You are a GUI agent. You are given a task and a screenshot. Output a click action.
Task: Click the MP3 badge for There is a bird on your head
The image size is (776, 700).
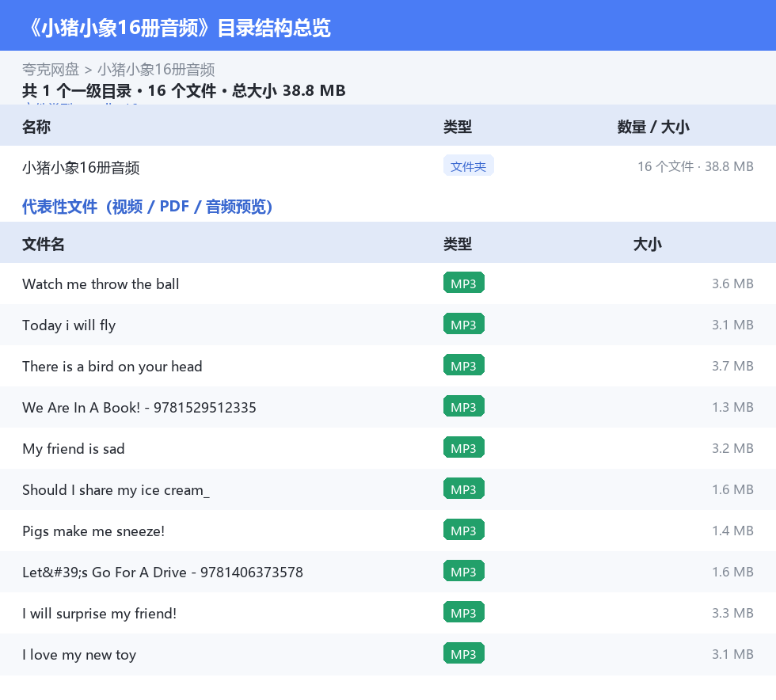coord(464,365)
